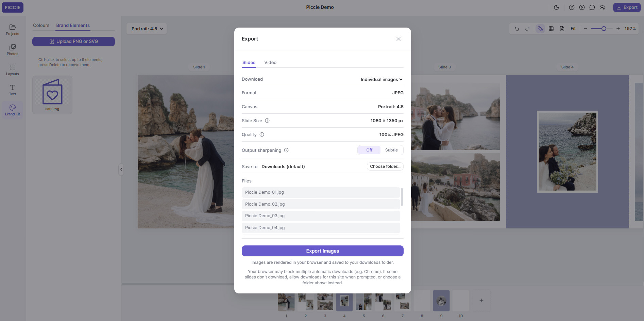Image resolution: width=644 pixels, height=321 pixels.
Task: Open the Projects sidebar panel
Action: pos(13,30)
